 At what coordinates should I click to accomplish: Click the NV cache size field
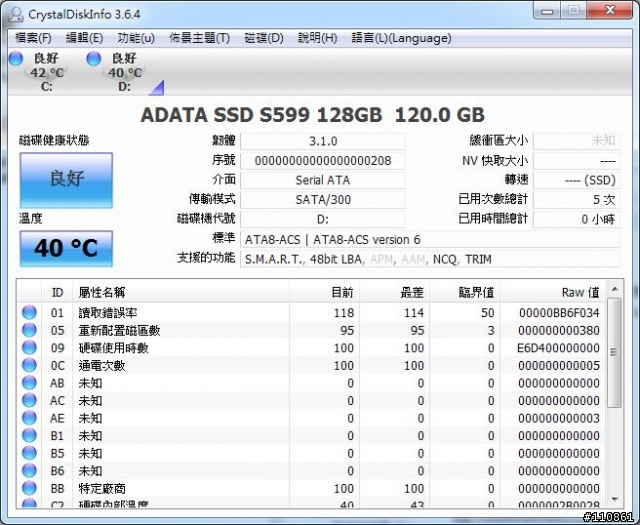(576, 161)
